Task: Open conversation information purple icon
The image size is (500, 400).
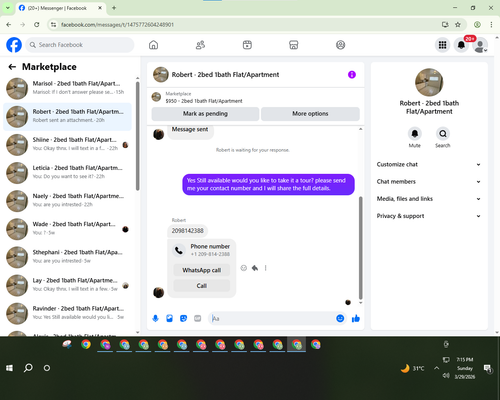Action: (352, 75)
